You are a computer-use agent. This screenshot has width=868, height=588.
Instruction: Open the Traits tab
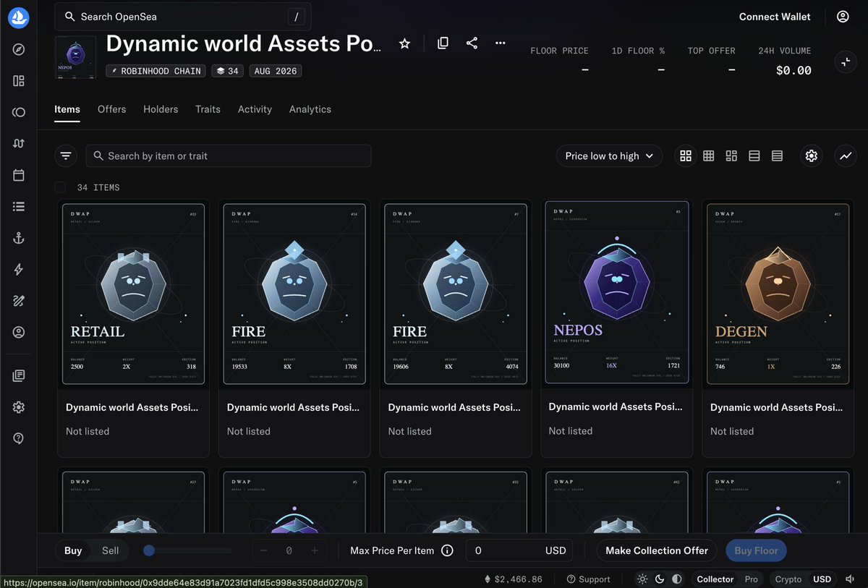208,109
